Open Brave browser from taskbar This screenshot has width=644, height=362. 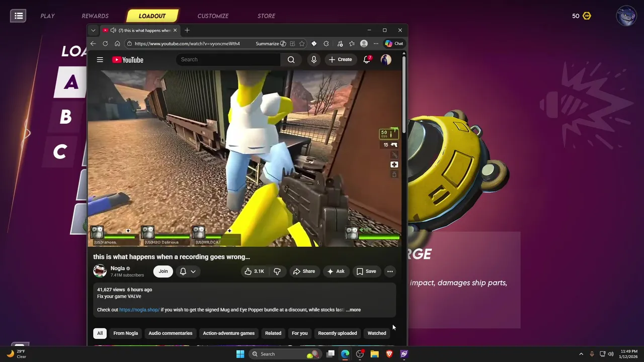tap(389, 354)
